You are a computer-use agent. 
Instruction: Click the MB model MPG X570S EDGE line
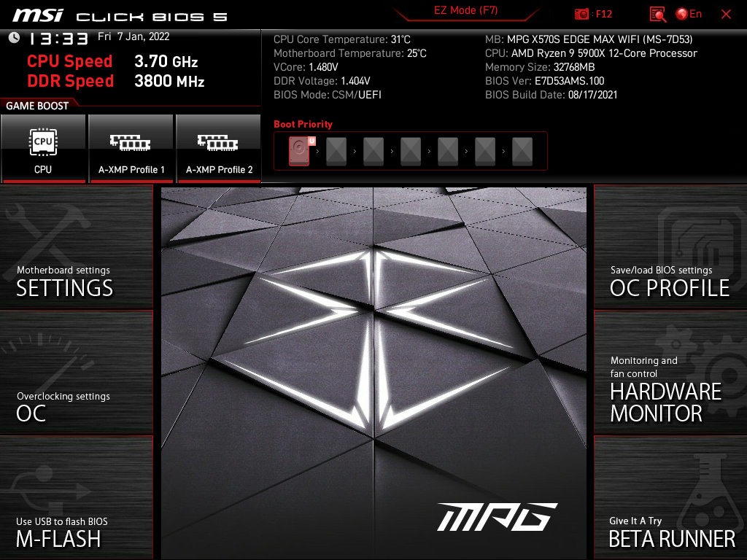589,39
